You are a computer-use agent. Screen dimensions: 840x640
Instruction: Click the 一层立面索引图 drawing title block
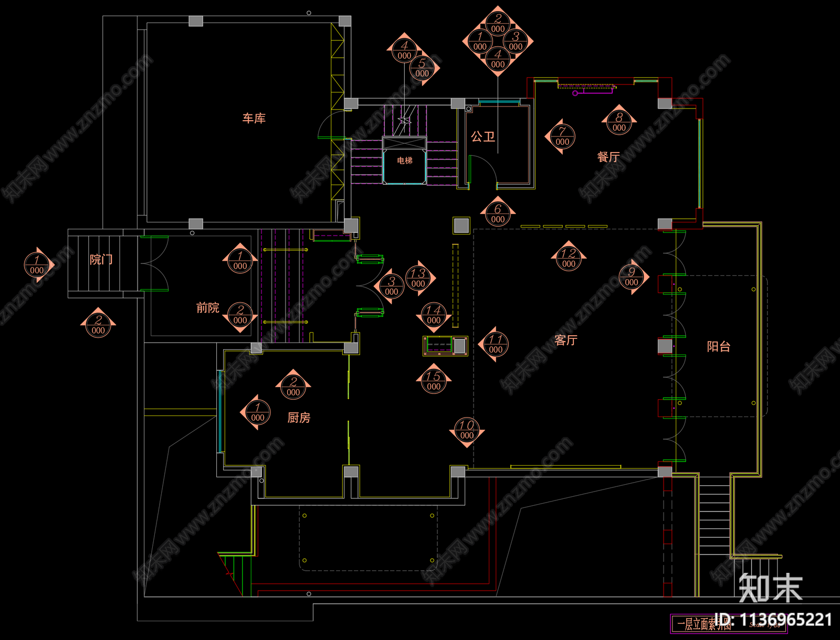pyautogui.click(x=729, y=624)
